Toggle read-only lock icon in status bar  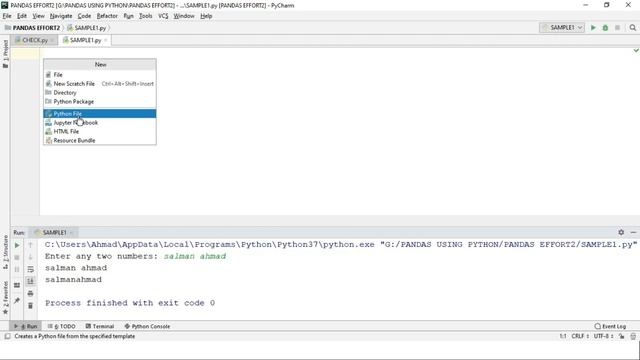point(621,336)
